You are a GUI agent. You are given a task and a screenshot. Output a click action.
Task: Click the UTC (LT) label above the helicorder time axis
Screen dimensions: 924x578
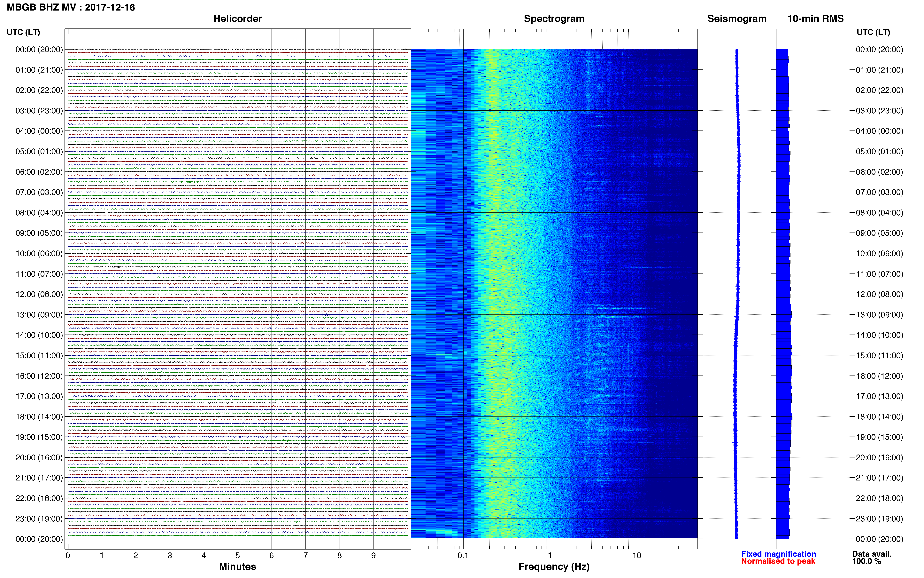tap(23, 32)
